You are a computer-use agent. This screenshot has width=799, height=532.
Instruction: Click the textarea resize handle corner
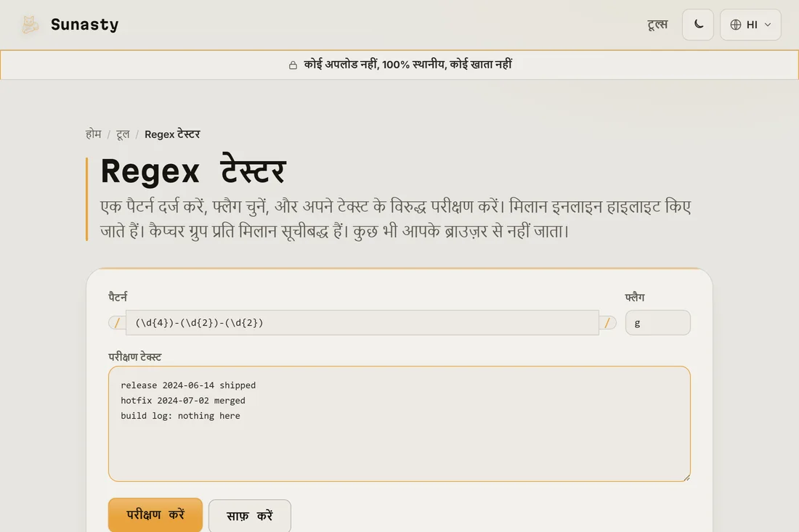tap(686, 477)
